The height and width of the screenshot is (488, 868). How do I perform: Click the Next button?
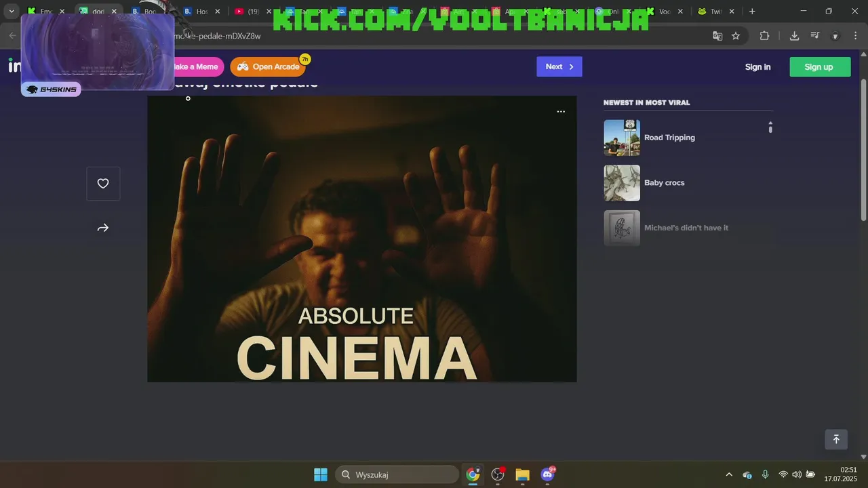tap(559, 66)
